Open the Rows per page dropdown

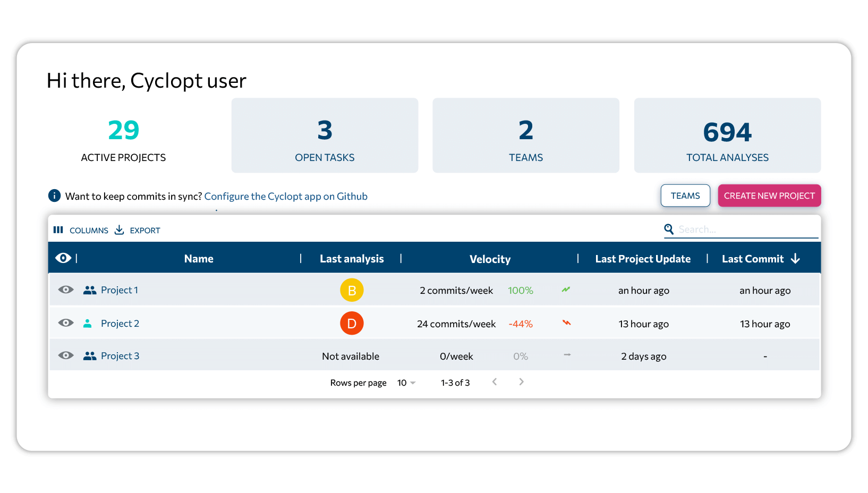[405, 382]
